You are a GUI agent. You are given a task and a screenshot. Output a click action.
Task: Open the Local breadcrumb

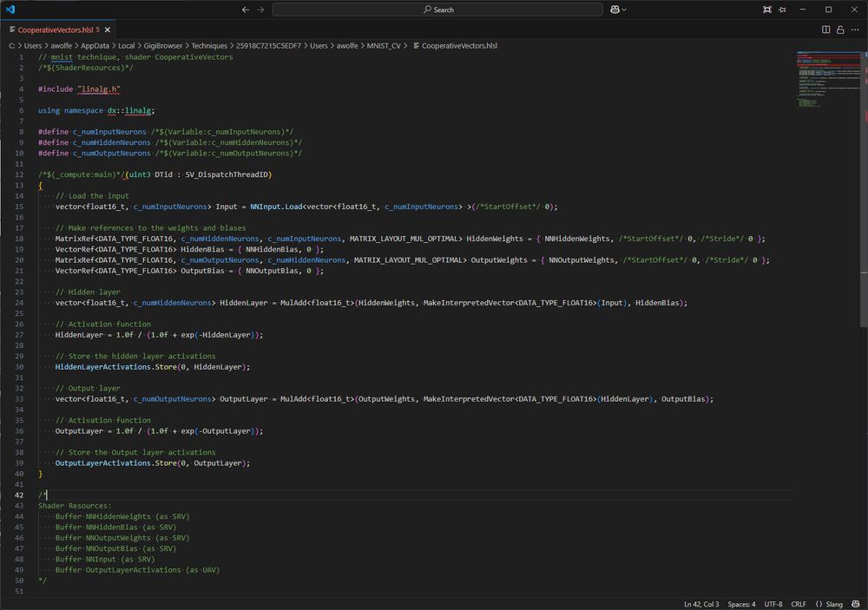pyautogui.click(x=126, y=45)
